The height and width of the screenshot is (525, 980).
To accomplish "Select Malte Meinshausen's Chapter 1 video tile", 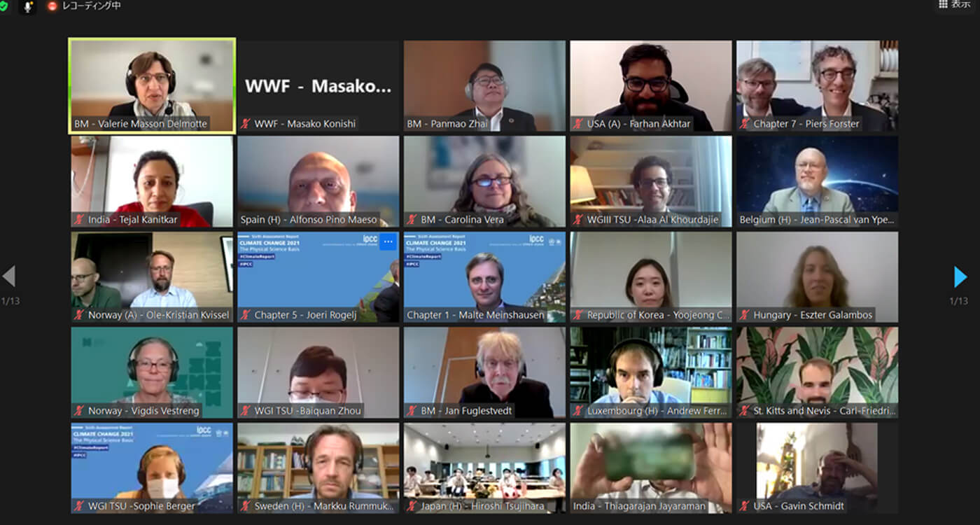I will tap(484, 277).
